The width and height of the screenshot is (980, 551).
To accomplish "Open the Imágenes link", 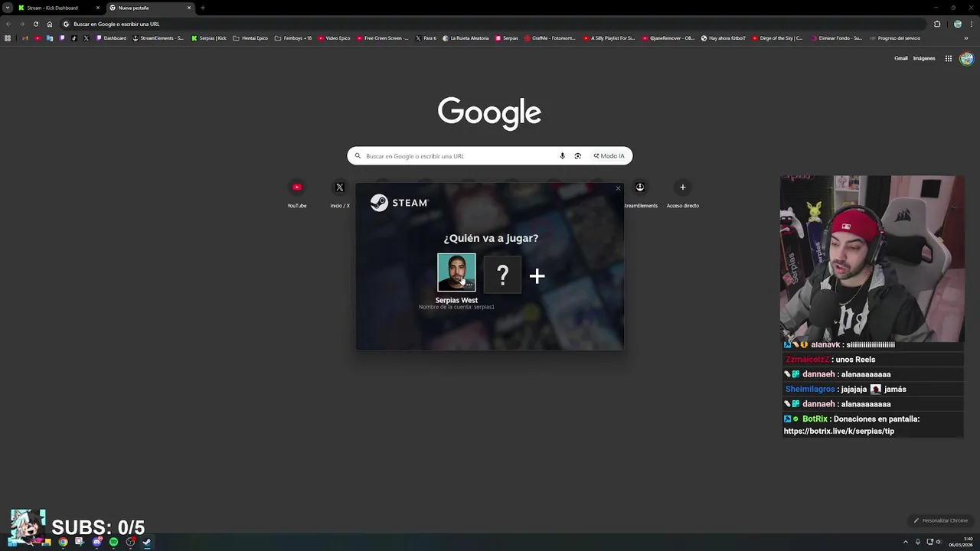I will tap(924, 58).
